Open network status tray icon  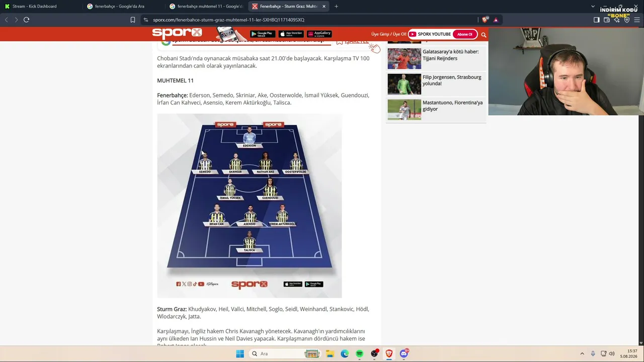pyautogui.click(x=604, y=353)
